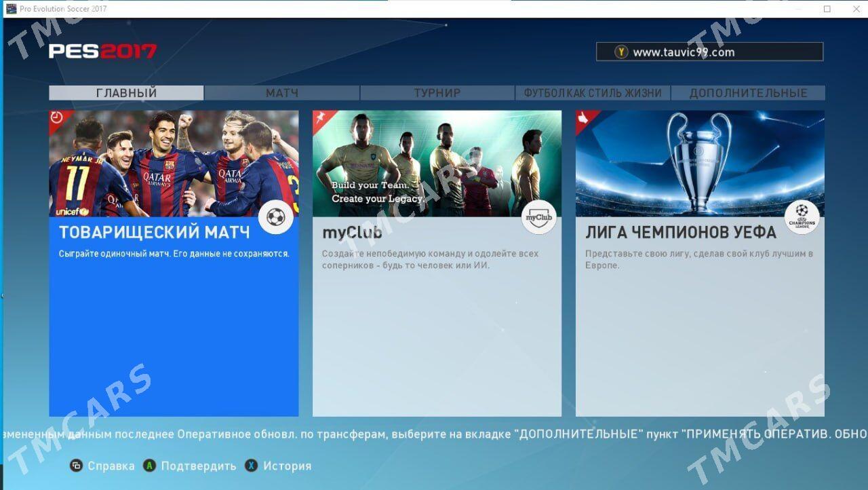Click the description 'Представьте свою лигу'

(x=699, y=259)
